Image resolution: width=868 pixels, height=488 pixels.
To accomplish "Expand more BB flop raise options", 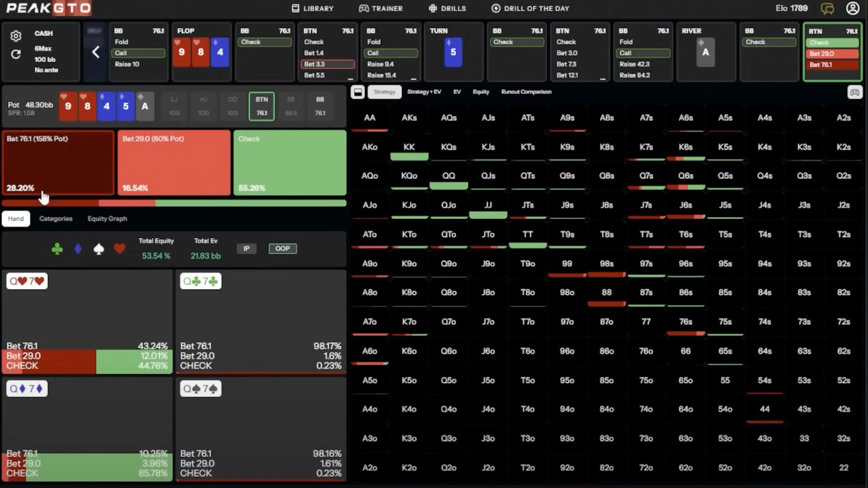I will click(414, 79).
